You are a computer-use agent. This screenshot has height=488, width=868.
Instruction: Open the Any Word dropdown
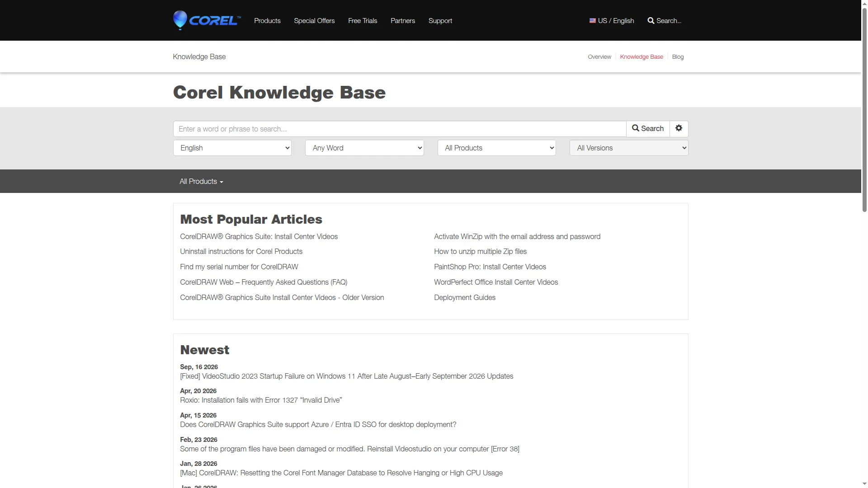coord(364,148)
